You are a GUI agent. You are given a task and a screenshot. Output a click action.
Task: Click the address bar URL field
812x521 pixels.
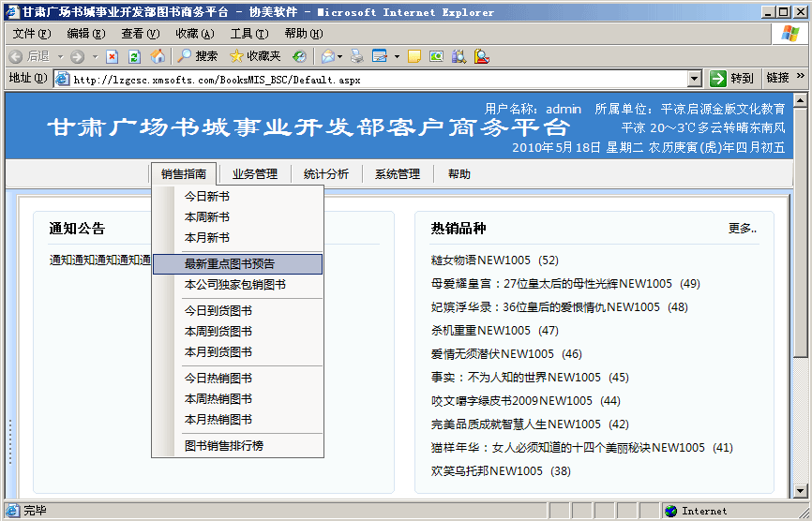(375, 80)
